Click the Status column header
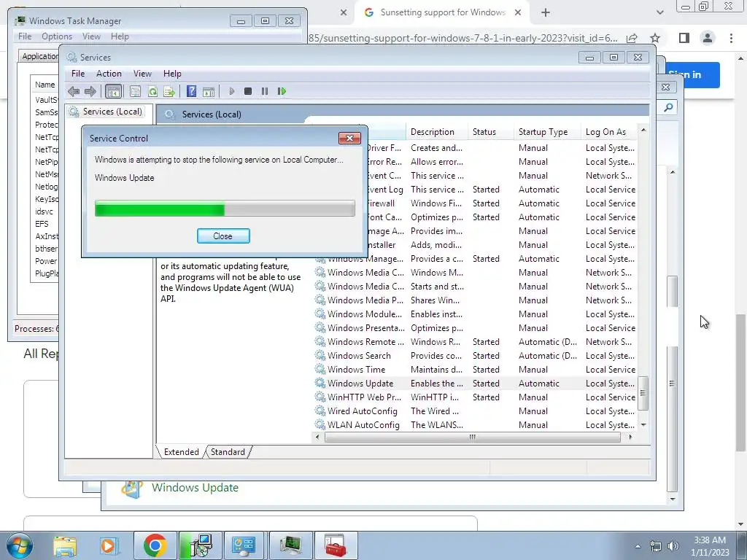The height and width of the screenshot is (560, 747). pyautogui.click(x=491, y=132)
